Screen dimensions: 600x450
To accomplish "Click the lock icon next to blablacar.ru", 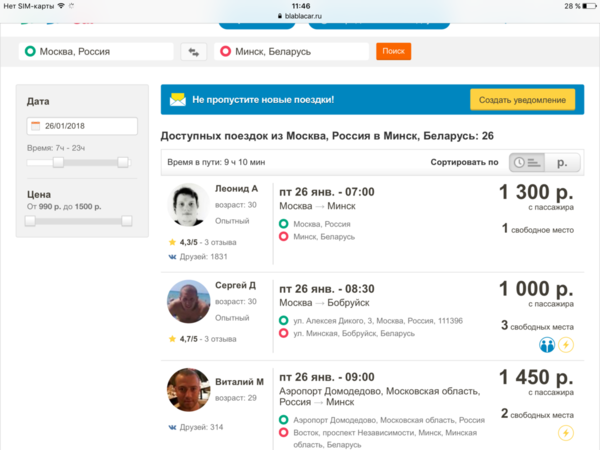I will (280, 16).
